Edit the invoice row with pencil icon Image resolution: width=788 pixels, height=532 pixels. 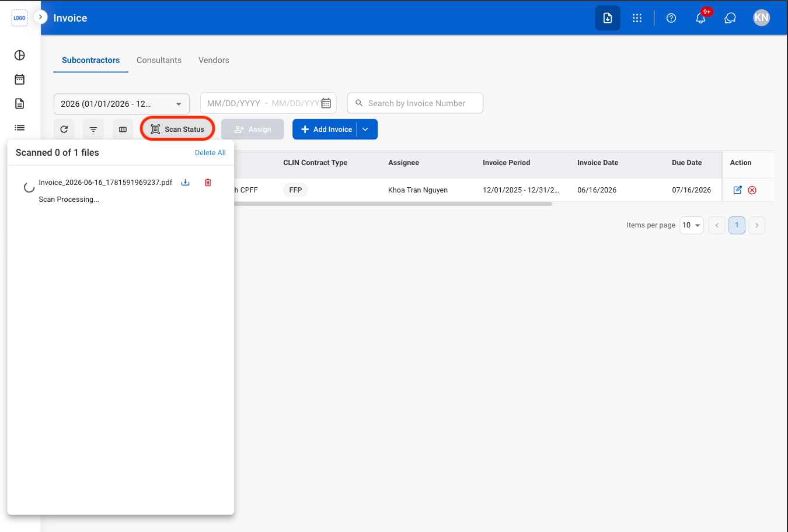(x=737, y=190)
